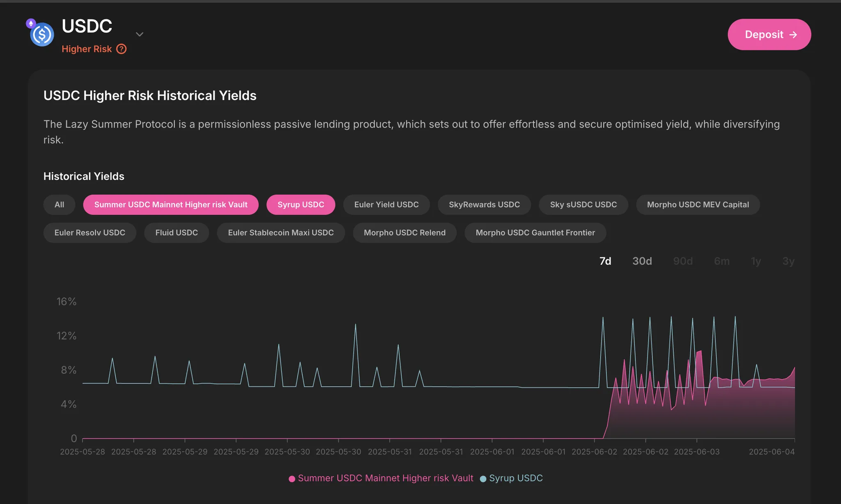
Task: Enable the Euler Yield USDC filter
Action: point(386,205)
